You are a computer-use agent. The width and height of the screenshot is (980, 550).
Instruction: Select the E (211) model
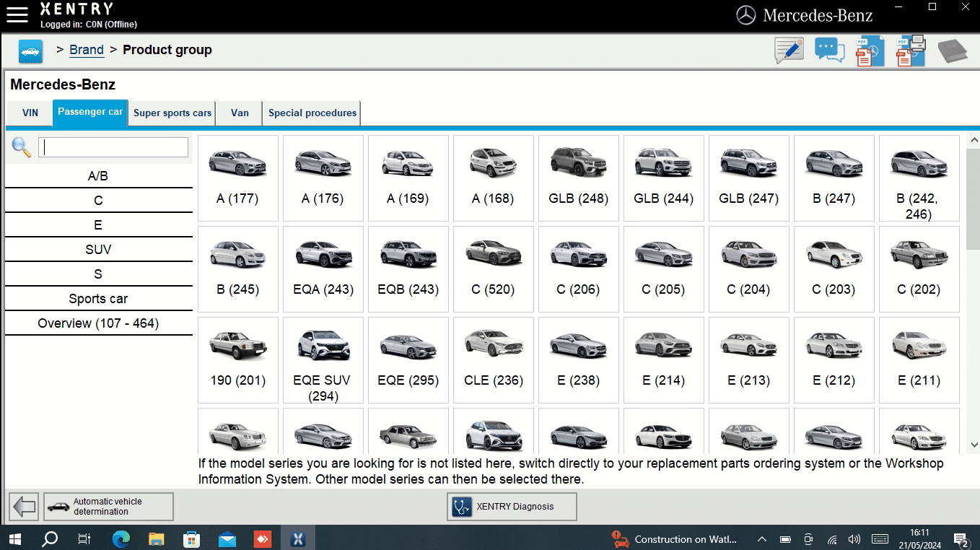point(919,360)
